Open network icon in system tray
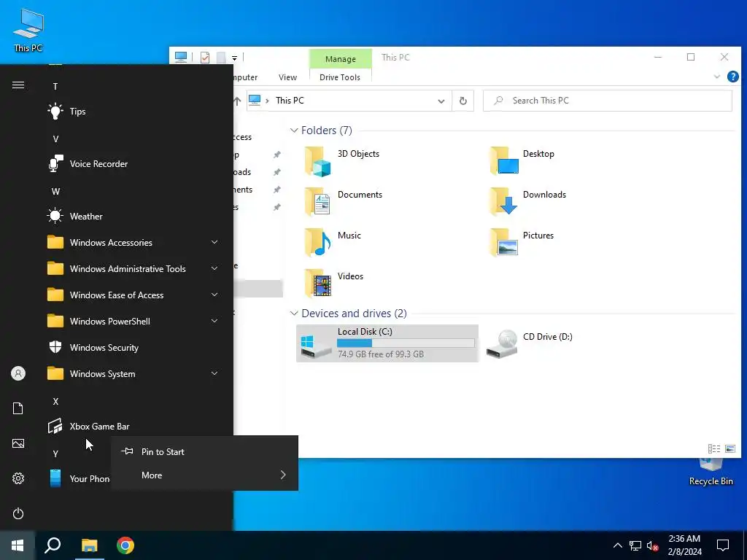 tap(635, 545)
